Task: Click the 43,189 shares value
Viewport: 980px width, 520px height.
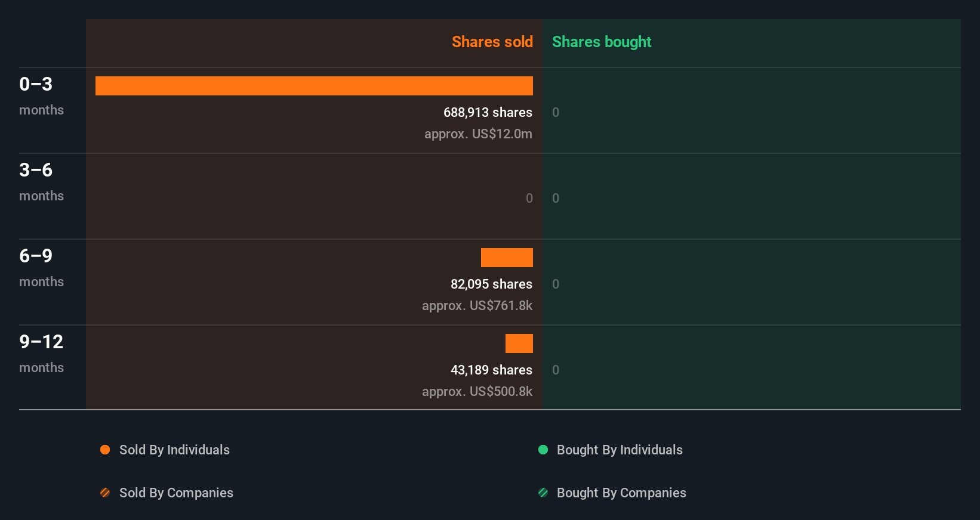Action: (x=491, y=370)
